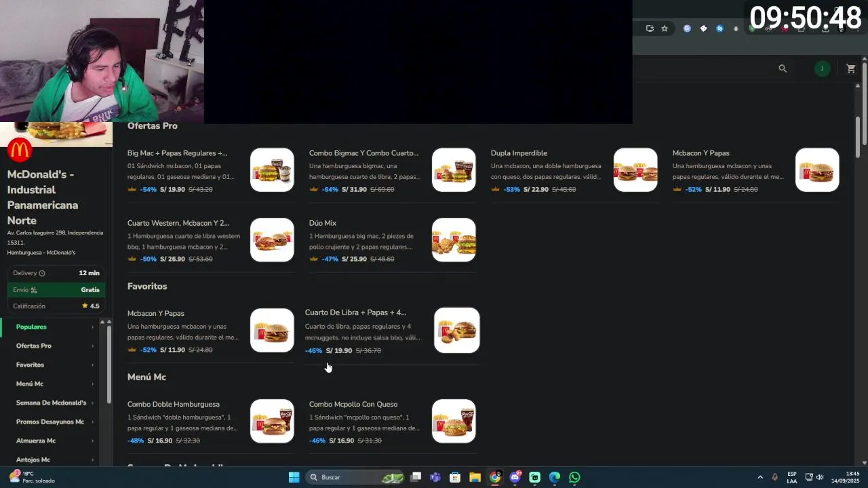Viewport: 868px width, 488px height.
Task: Expand the Almuerza Mc chevron arrow
Action: 93,441
